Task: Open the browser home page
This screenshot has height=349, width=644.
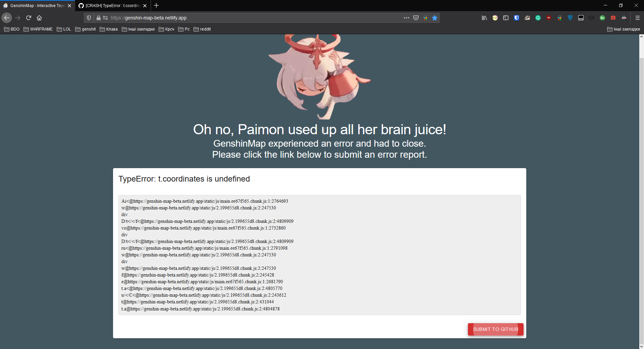Action: [x=39, y=18]
